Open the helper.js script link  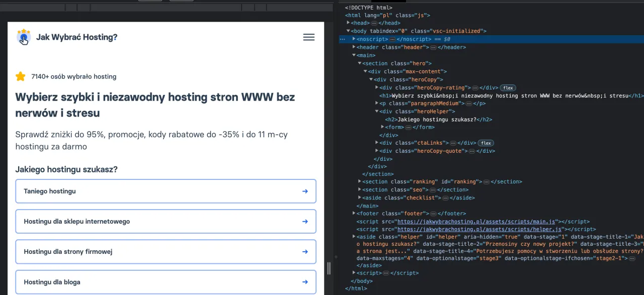[478, 229]
